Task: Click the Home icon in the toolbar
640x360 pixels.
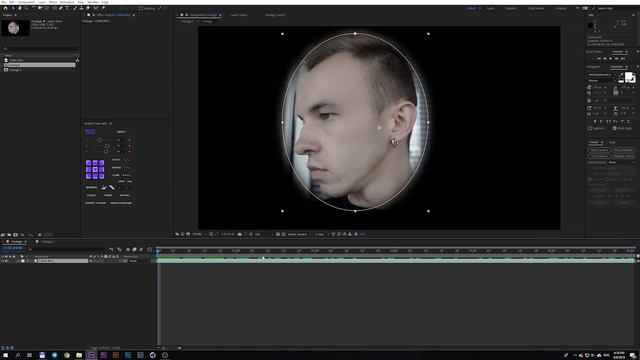Action: tap(5, 8)
